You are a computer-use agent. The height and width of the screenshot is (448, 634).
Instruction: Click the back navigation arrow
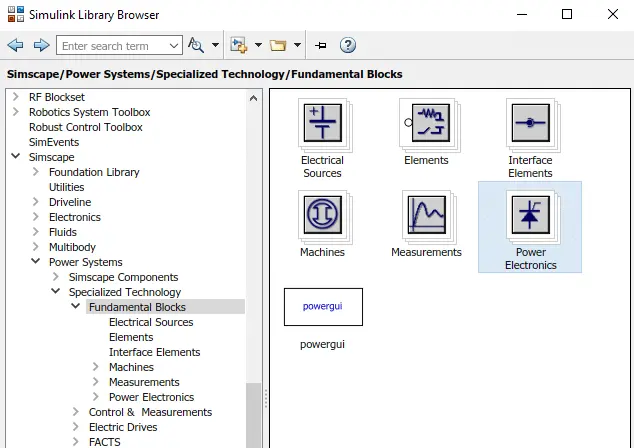[x=16, y=46]
